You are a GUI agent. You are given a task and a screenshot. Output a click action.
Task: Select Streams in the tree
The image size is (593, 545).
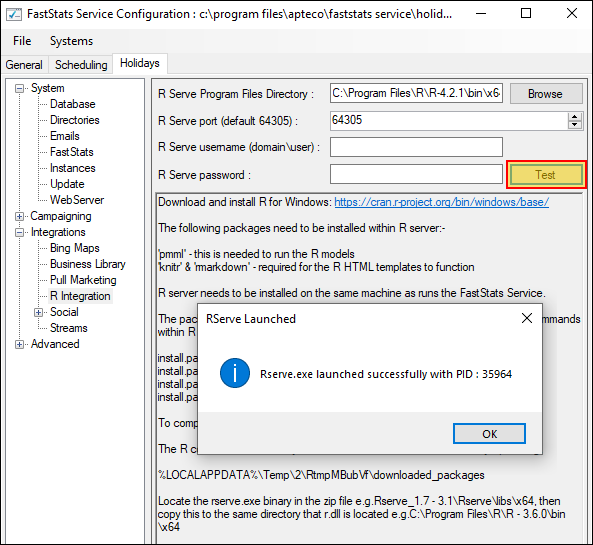68,328
